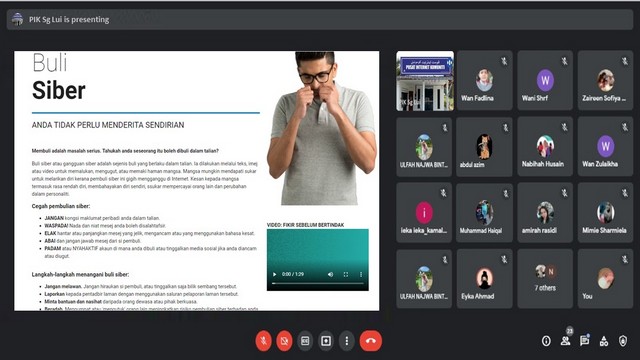Expand the 7 others participants tile

545,279
